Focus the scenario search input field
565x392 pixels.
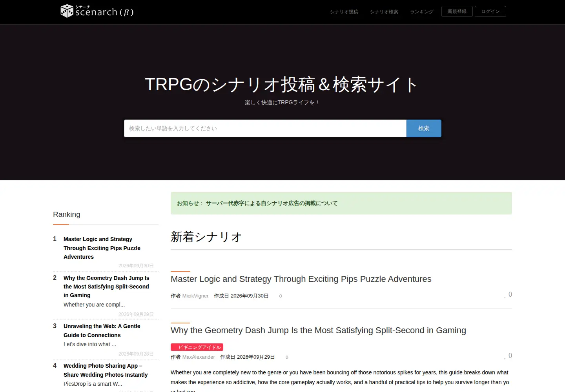pyautogui.click(x=265, y=129)
